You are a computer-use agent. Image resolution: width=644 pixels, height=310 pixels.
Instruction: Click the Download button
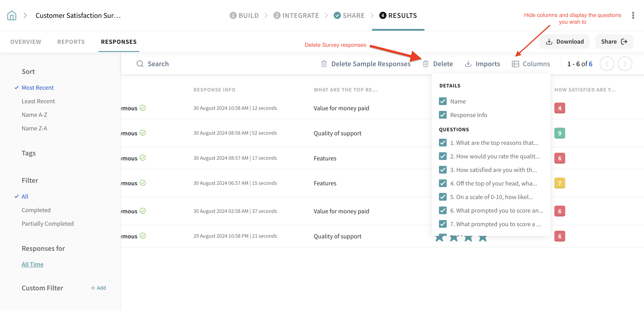(x=565, y=42)
